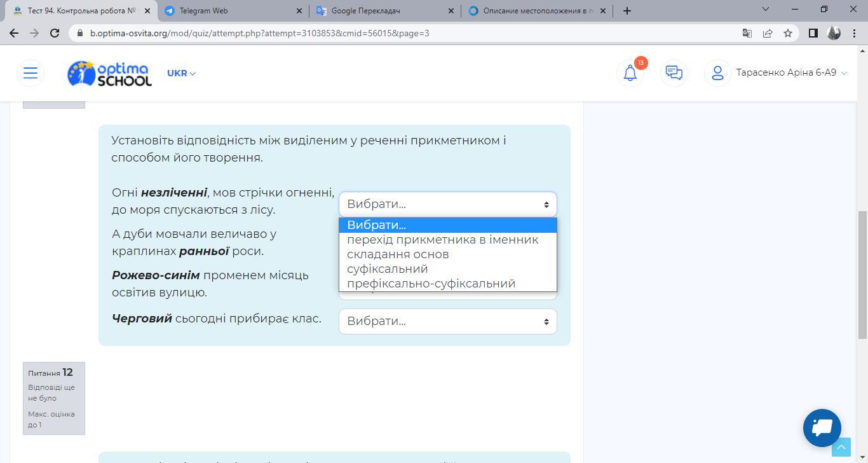Image resolution: width=868 pixels, height=463 pixels.
Task: Choose 'складання основ' from the list
Action: click(x=398, y=254)
